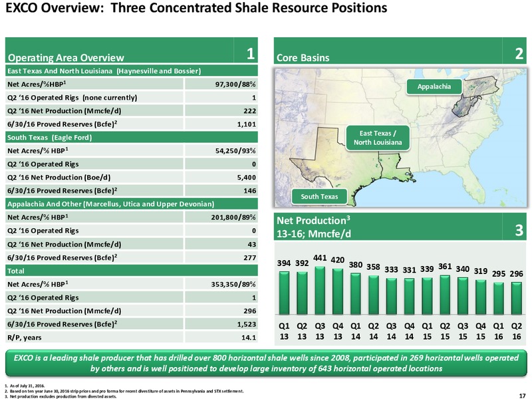
Task: Click the section number '1' badge
Action: pos(250,54)
